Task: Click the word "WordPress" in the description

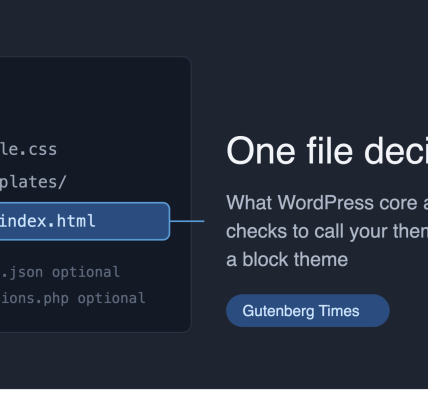Action: pyautogui.click(x=325, y=203)
